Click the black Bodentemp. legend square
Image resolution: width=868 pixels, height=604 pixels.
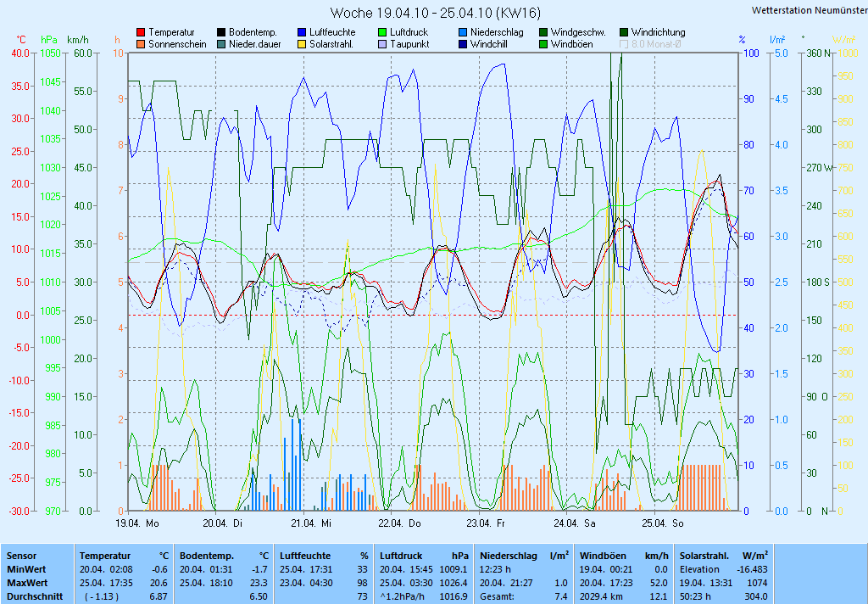(221, 32)
